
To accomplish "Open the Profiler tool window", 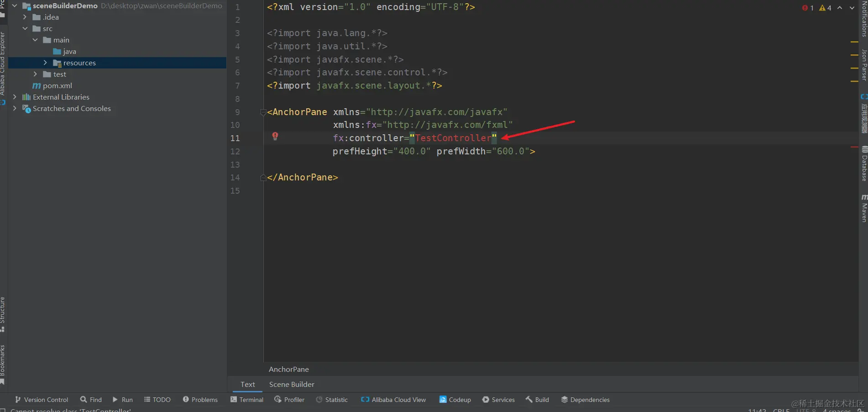I will coord(289,399).
